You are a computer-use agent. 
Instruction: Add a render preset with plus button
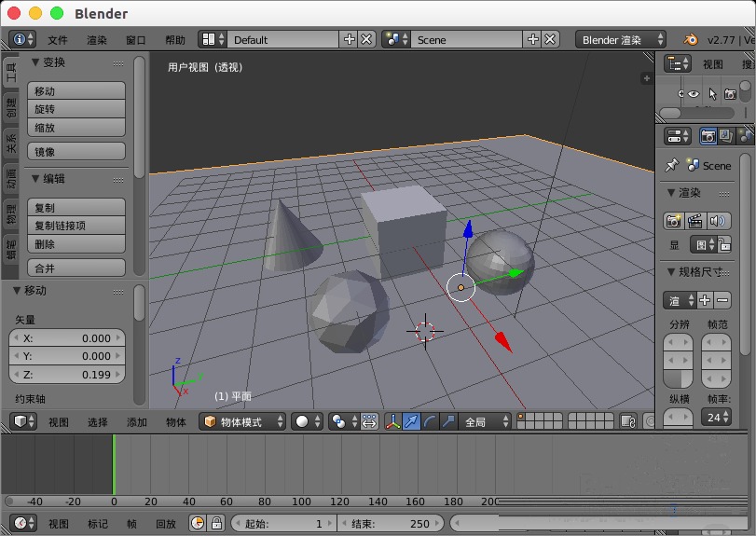tap(705, 300)
